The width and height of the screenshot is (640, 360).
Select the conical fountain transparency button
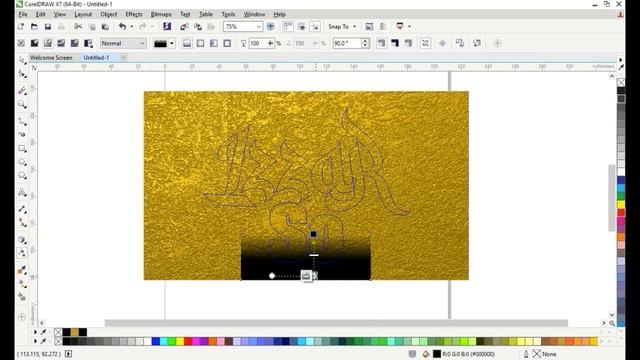pos(214,43)
